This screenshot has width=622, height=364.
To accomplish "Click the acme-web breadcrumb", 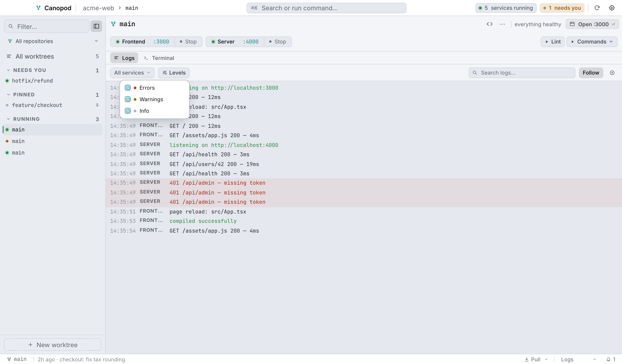I will (x=98, y=8).
